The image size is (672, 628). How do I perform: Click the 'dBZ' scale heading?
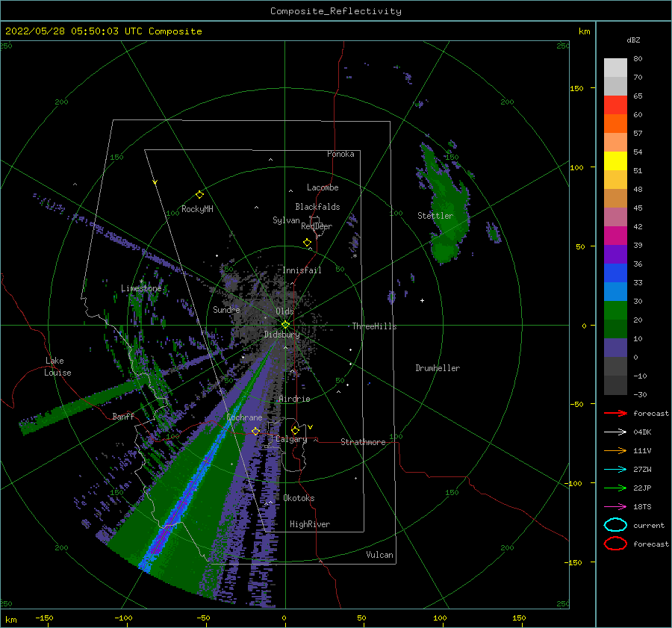pyautogui.click(x=633, y=40)
